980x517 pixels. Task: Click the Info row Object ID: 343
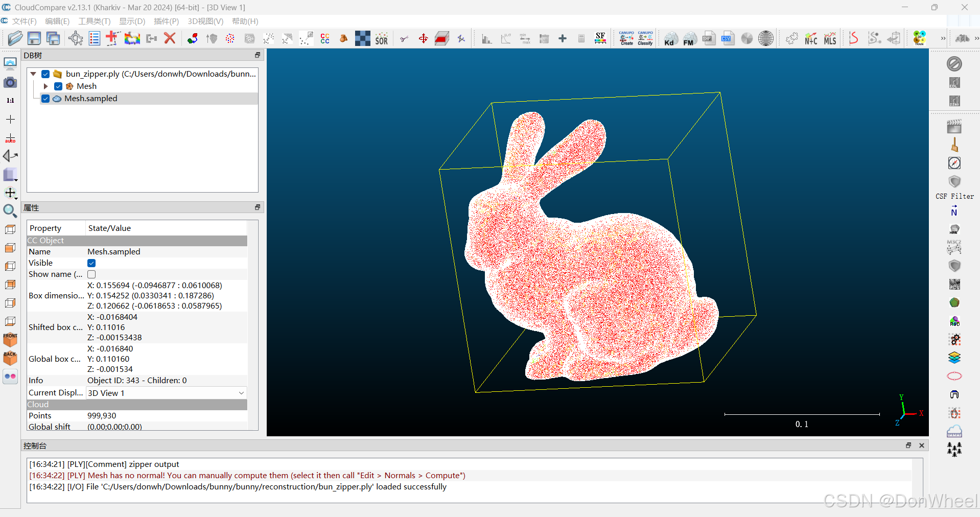tap(137, 381)
